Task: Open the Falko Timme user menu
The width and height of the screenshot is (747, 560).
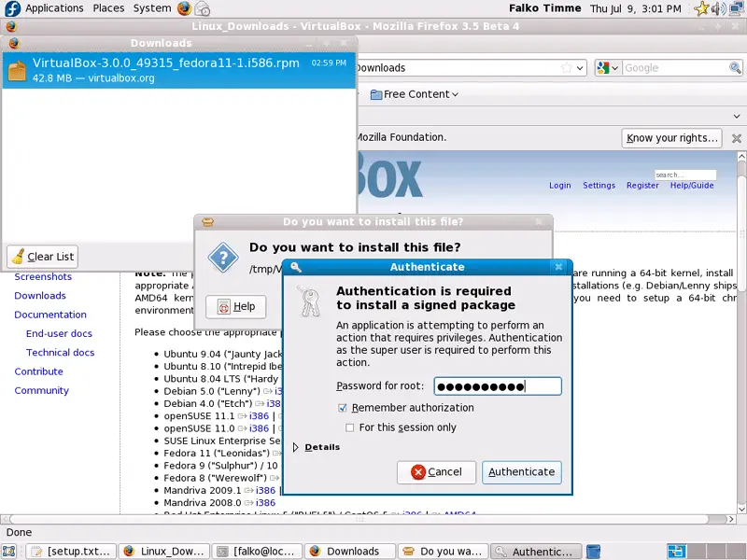Action: (545, 8)
